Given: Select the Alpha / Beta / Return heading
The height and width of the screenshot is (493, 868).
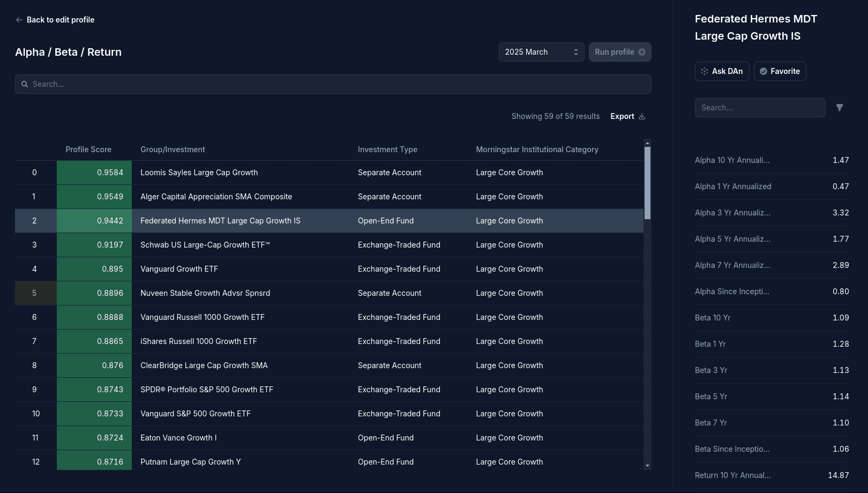Looking at the screenshot, I should tap(68, 51).
